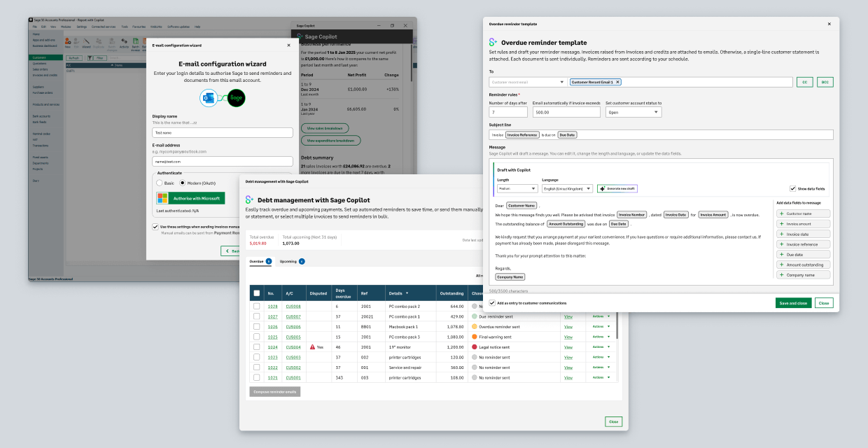This screenshot has height=448, width=868.
Task: Sort by the Details column header arrow
Action: coord(407,293)
